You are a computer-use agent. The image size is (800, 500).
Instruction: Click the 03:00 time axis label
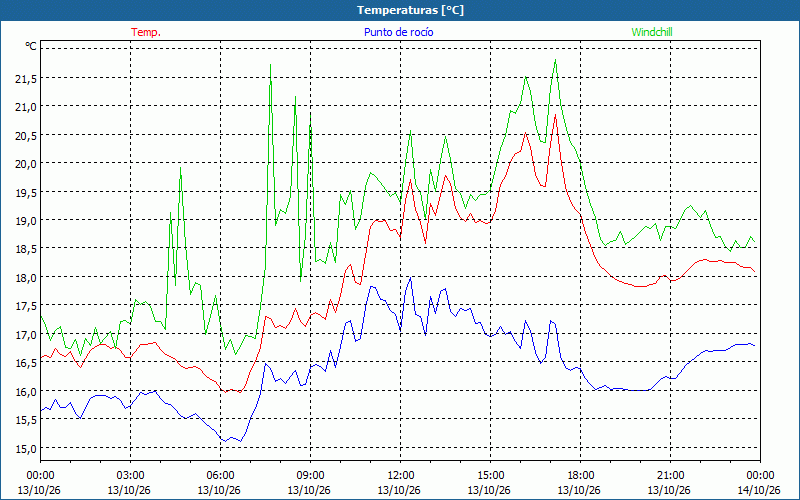pyautogui.click(x=130, y=475)
